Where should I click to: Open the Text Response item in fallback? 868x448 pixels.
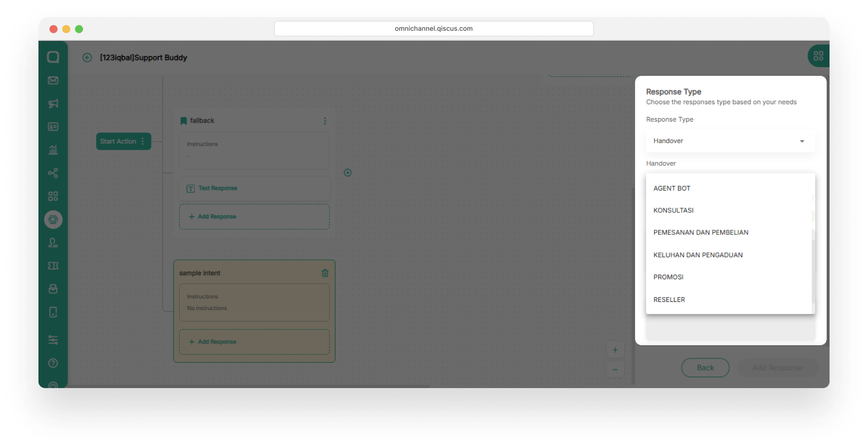pyautogui.click(x=254, y=189)
